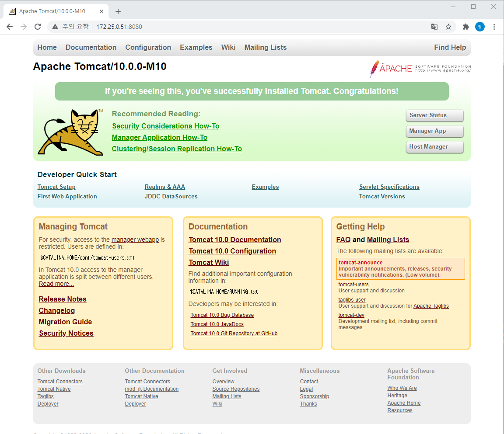Open the Apache Home footer link
The height and width of the screenshot is (434, 504).
pos(404,403)
